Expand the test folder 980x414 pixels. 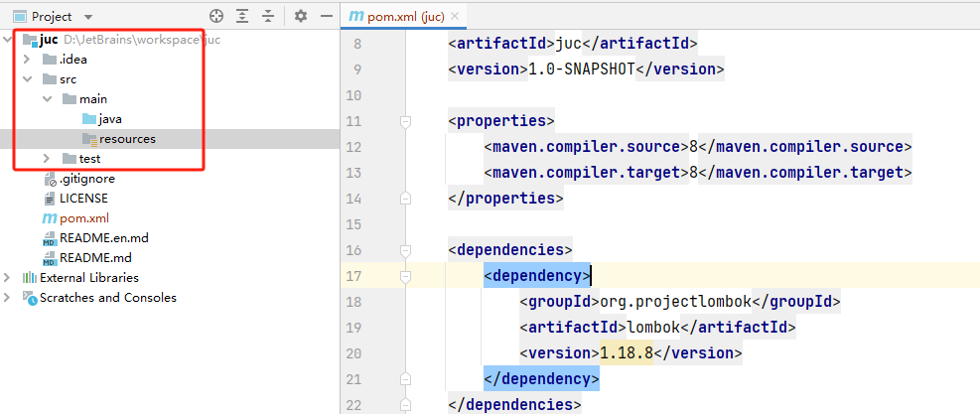tap(47, 159)
